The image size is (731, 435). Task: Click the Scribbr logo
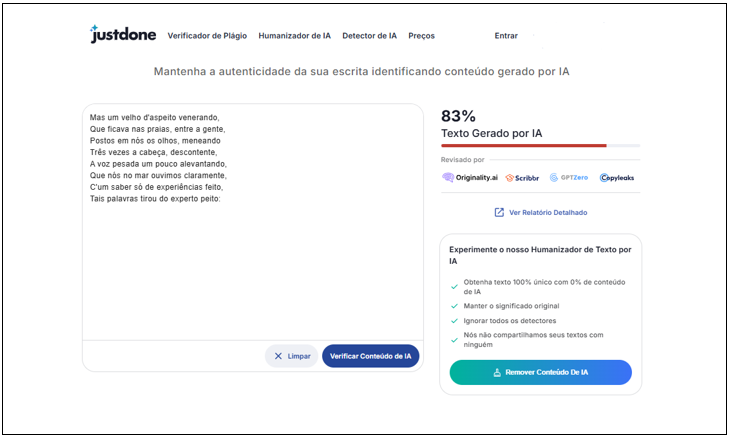click(522, 178)
